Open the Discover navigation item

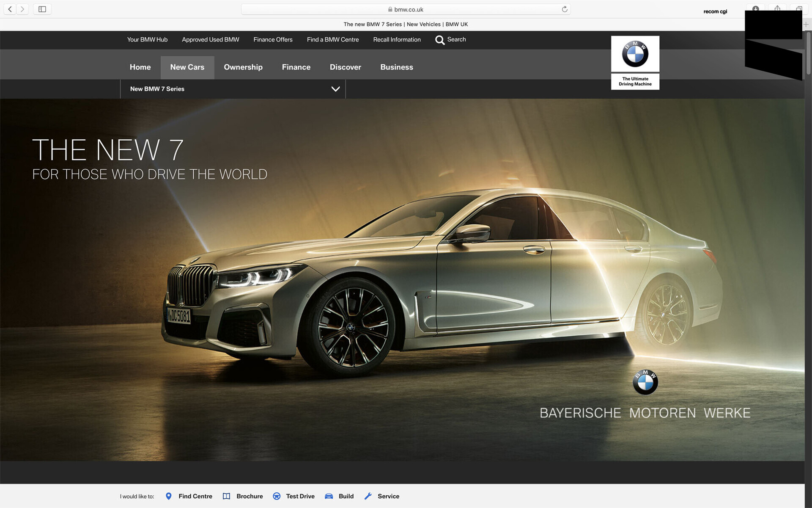pos(345,67)
